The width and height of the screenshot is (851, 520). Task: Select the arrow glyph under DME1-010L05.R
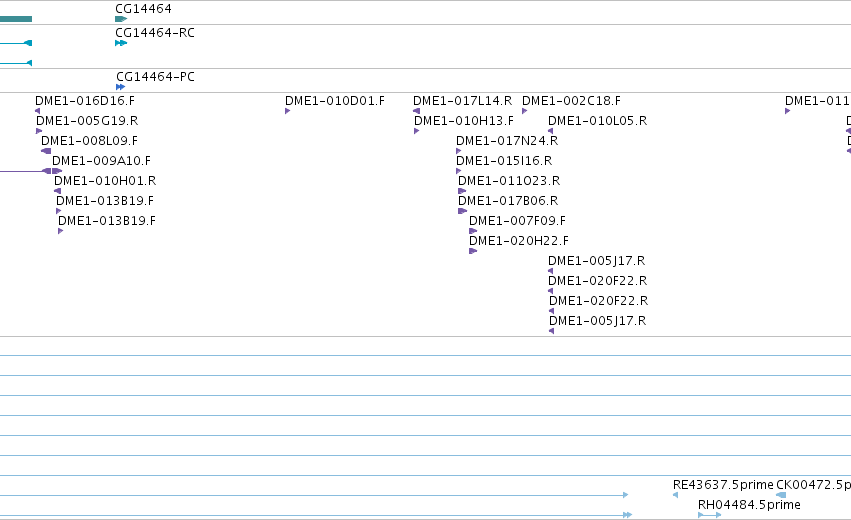[550, 131]
